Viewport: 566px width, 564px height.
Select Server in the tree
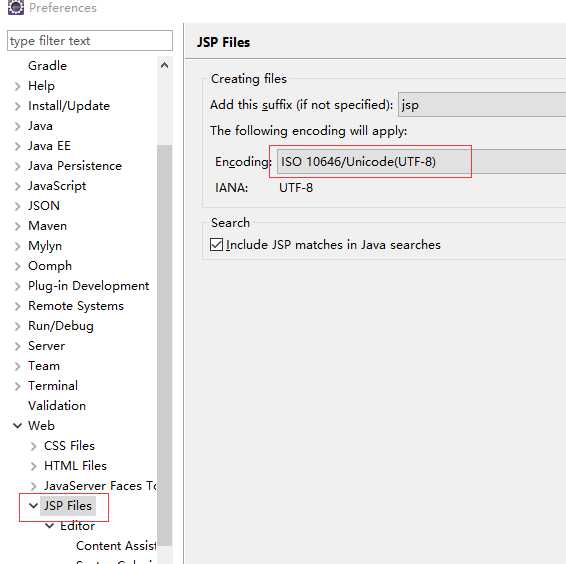pos(47,346)
